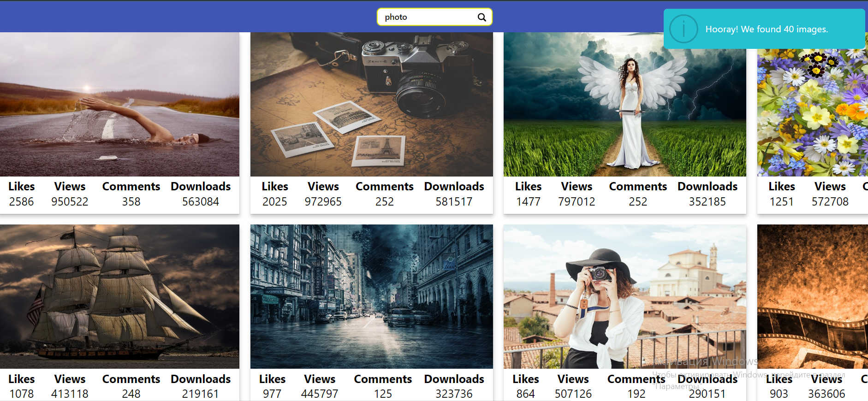Open the colorful flowers image
The height and width of the screenshot is (401, 868).
(x=813, y=112)
